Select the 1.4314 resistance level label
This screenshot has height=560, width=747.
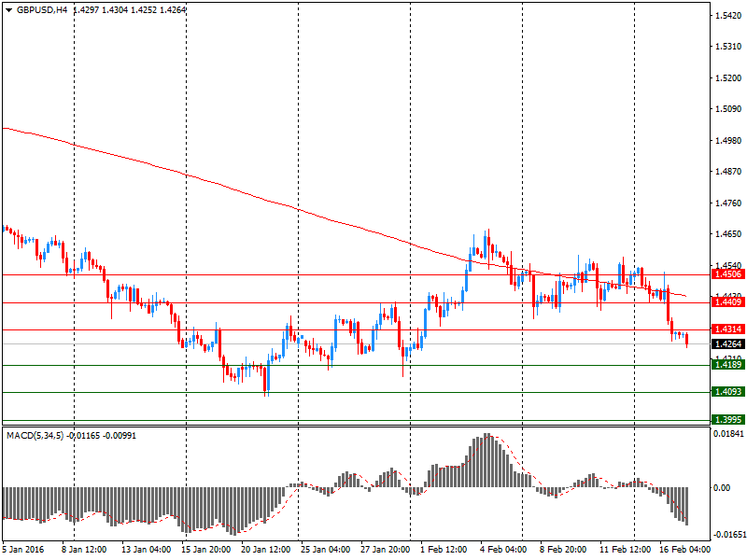[727, 329]
